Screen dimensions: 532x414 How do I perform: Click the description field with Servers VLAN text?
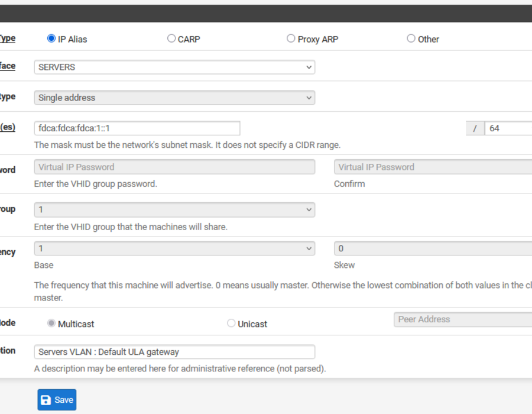[x=174, y=352]
